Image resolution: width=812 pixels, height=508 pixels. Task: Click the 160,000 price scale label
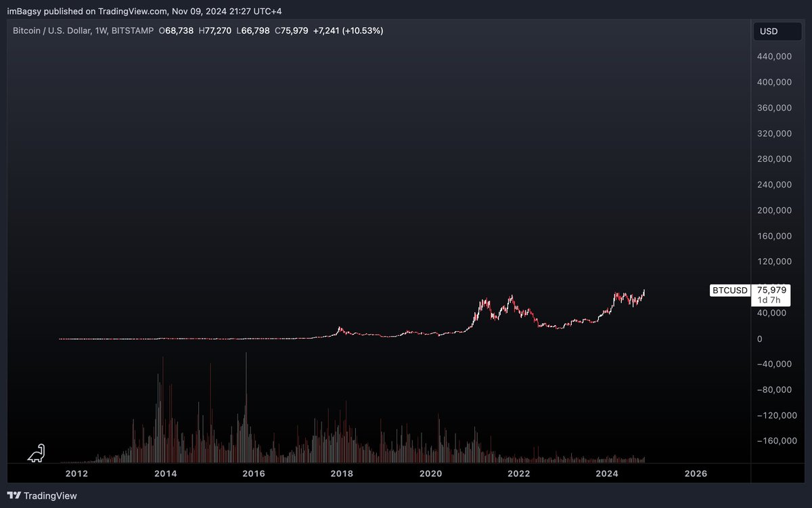tap(775, 236)
